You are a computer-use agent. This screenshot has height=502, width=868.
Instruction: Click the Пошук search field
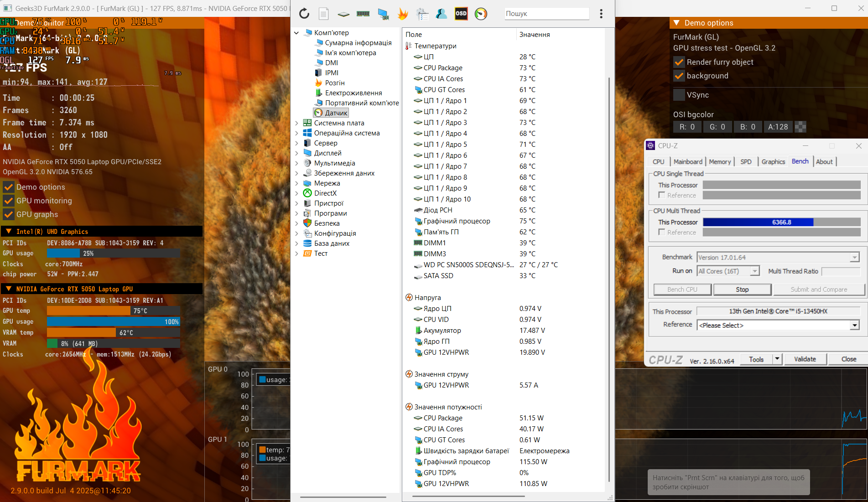tap(546, 14)
